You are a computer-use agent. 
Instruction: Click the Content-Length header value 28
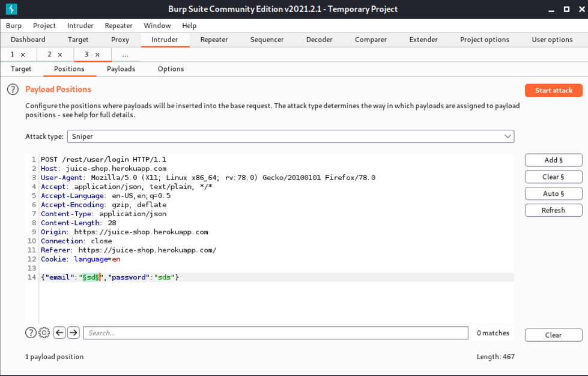pos(112,223)
